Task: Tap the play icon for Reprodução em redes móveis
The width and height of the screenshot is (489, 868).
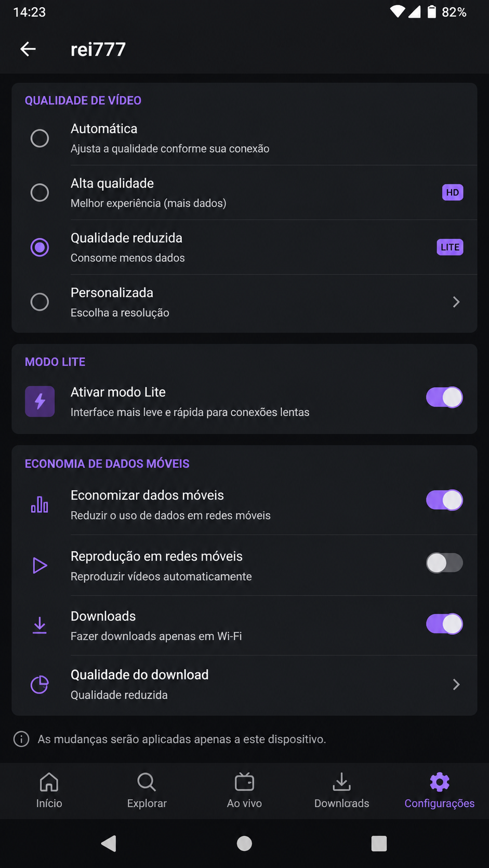Action: [39, 565]
